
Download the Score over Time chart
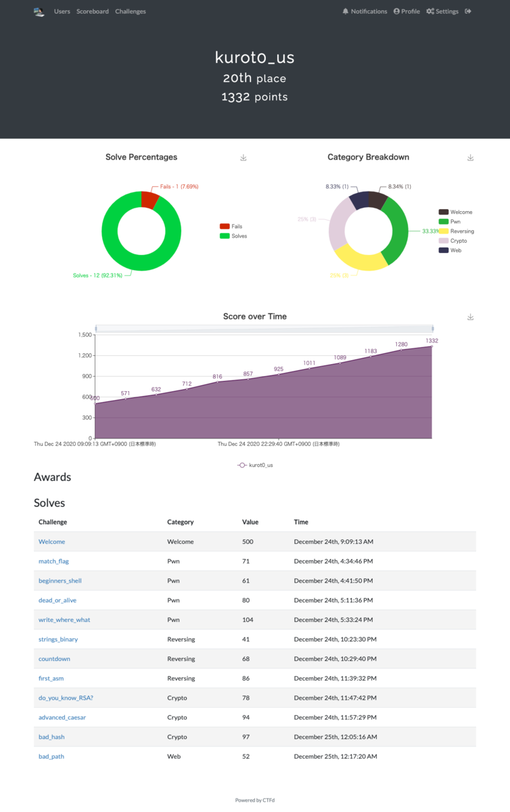click(x=471, y=317)
